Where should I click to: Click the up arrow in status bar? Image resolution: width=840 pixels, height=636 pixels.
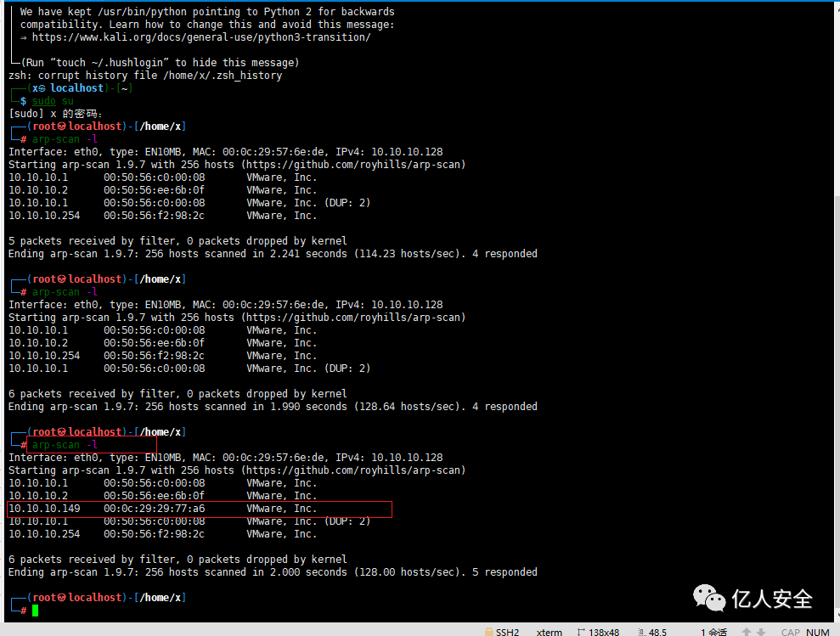(x=747, y=633)
